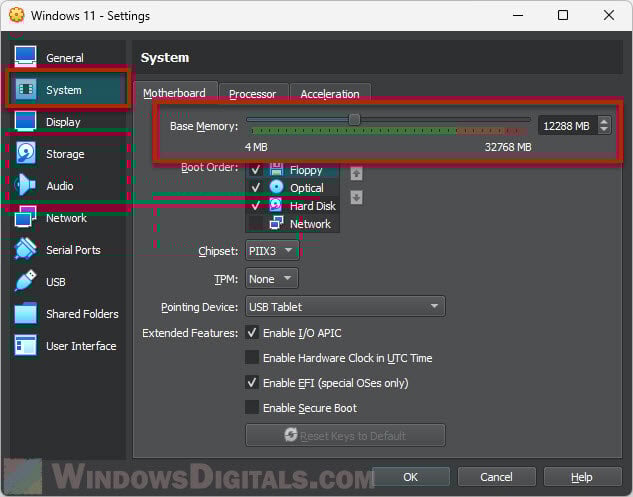Click the Cancel button
633x497 pixels.
[496, 477]
